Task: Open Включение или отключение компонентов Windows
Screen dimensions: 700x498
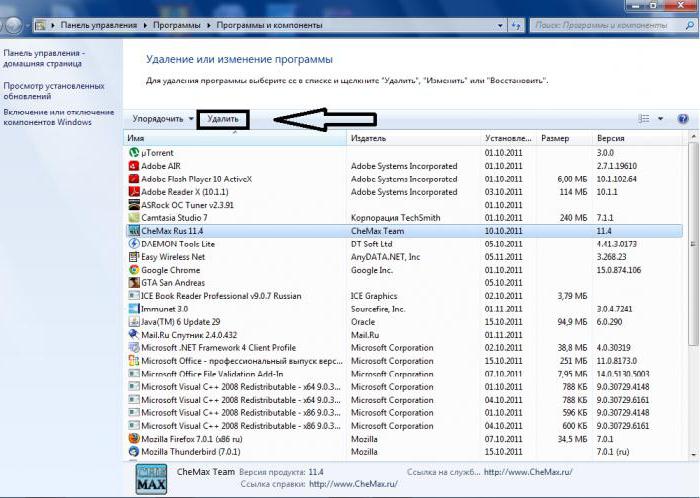Action: 58,117
